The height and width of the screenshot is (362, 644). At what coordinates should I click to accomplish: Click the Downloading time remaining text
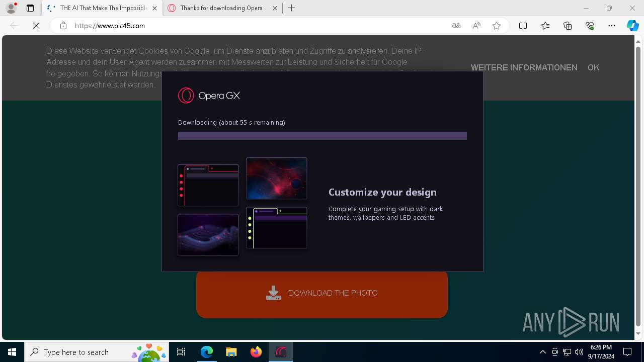[231, 122]
